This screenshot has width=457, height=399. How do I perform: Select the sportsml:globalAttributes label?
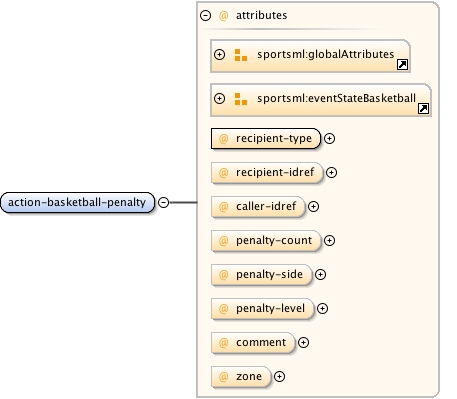(326, 54)
